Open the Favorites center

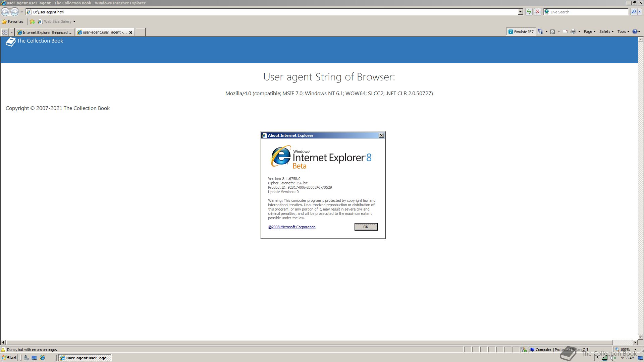13,21
